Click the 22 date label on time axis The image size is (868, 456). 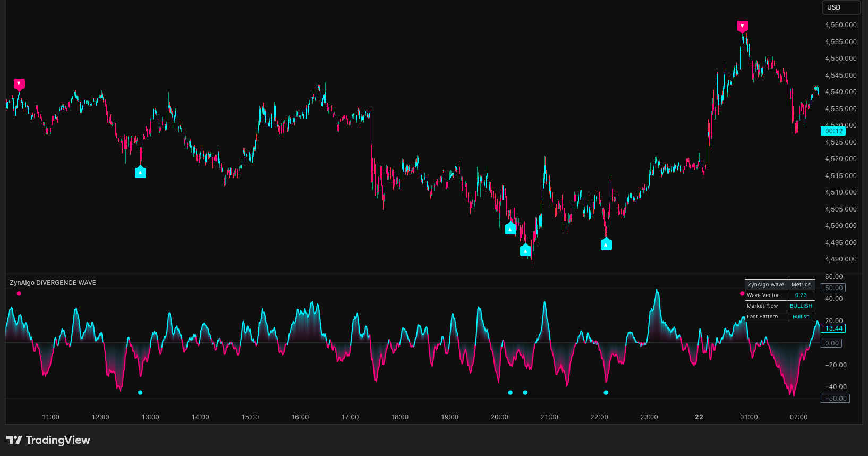[x=699, y=417]
